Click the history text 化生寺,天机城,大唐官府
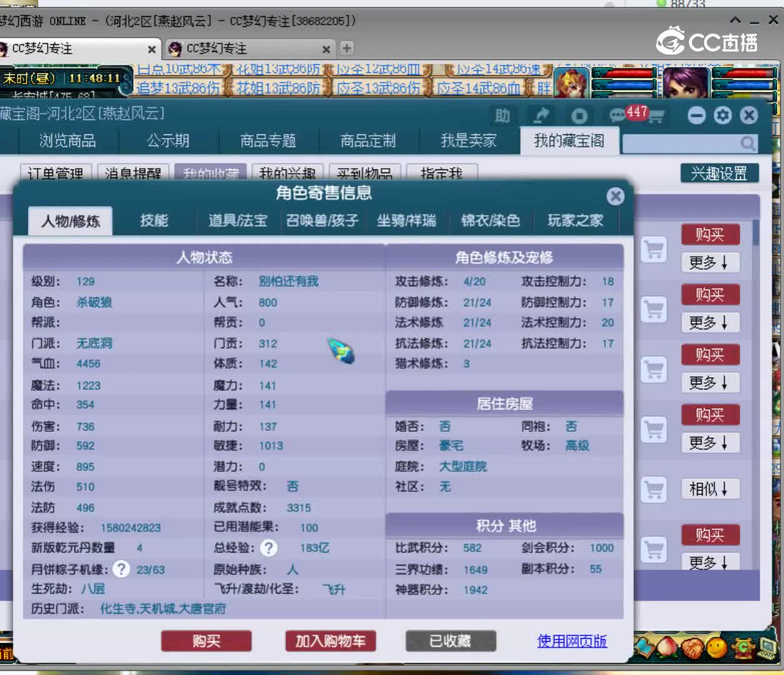Viewport: 784px width, 675px height. (163, 608)
